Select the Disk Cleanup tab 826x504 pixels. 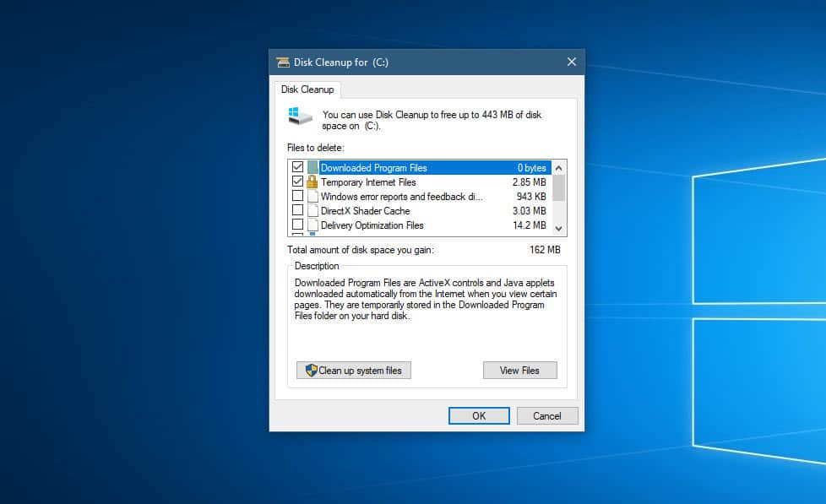[x=307, y=89]
